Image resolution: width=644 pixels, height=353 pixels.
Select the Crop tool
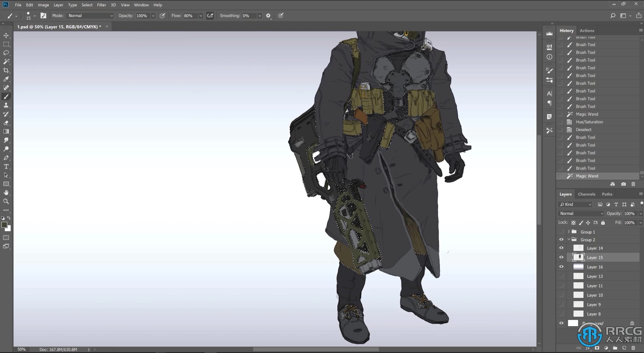(6, 70)
